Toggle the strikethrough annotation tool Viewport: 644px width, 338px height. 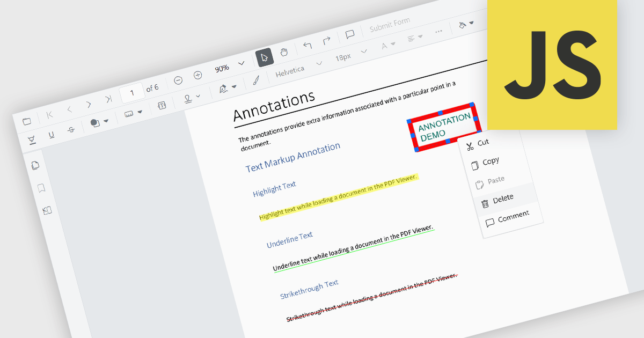pos(71,130)
